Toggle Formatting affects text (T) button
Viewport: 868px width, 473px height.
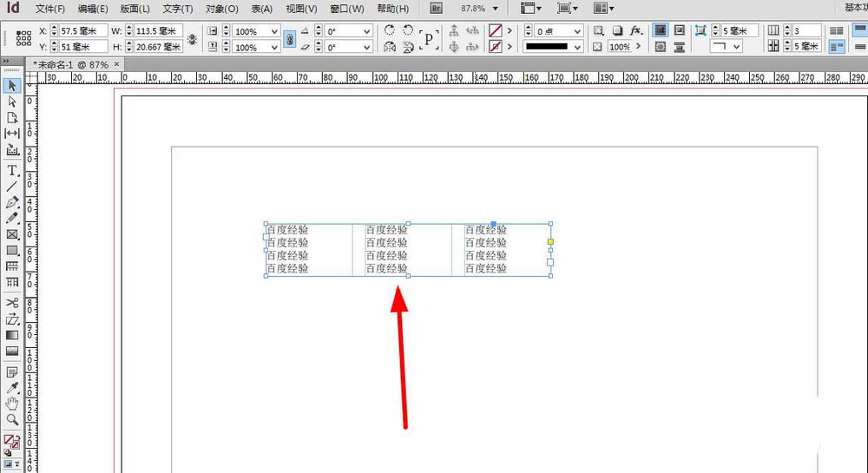coord(17,464)
